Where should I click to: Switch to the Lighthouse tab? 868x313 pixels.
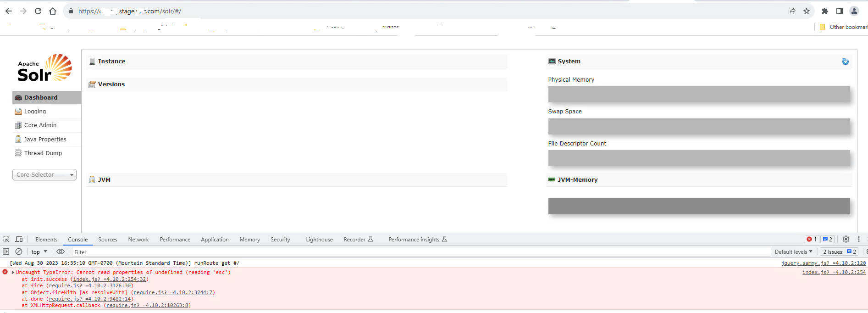(320, 240)
